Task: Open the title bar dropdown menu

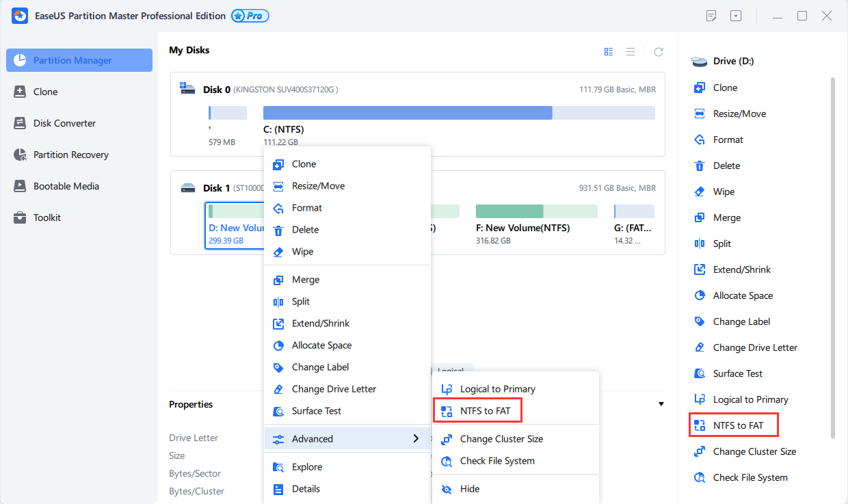Action: (735, 16)
